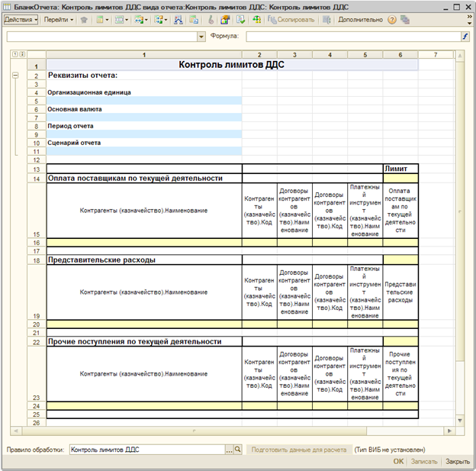Expand the cell name combo box arrow

click(201, 36)
